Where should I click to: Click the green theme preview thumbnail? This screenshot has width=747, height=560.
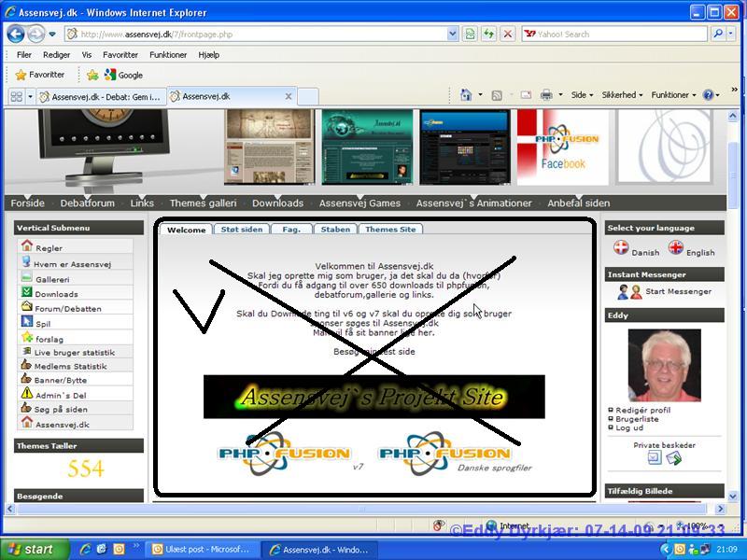coord(367,147)
